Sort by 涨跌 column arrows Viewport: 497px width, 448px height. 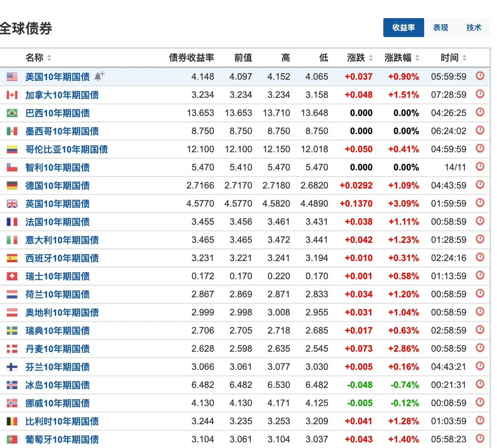(371, 58)
